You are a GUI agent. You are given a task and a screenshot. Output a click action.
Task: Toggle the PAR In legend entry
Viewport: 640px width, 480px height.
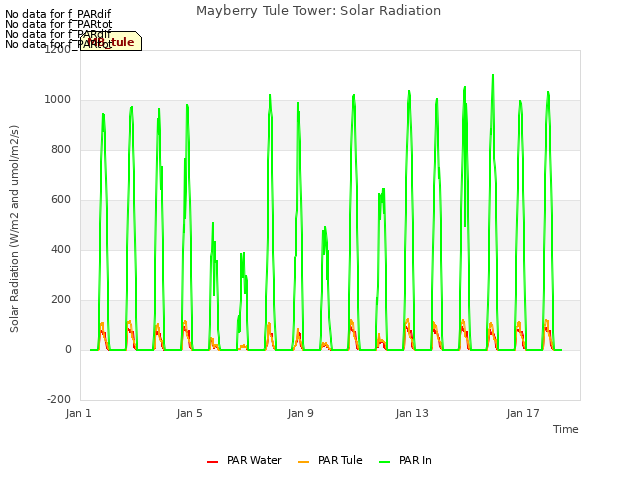405,460
